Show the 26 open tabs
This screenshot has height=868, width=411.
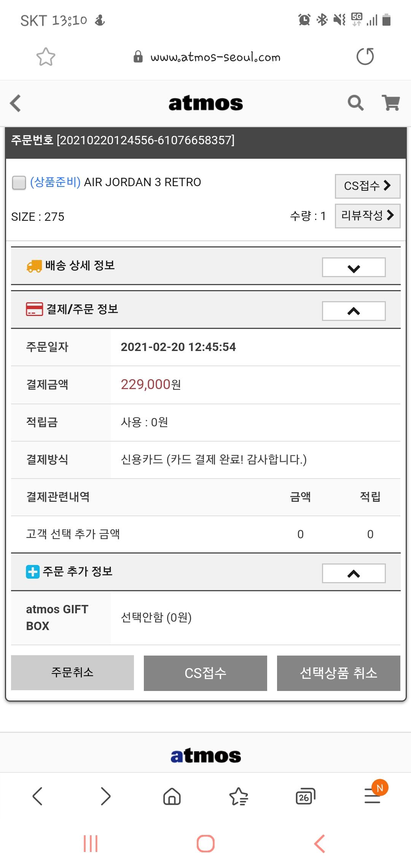point(306,796)
